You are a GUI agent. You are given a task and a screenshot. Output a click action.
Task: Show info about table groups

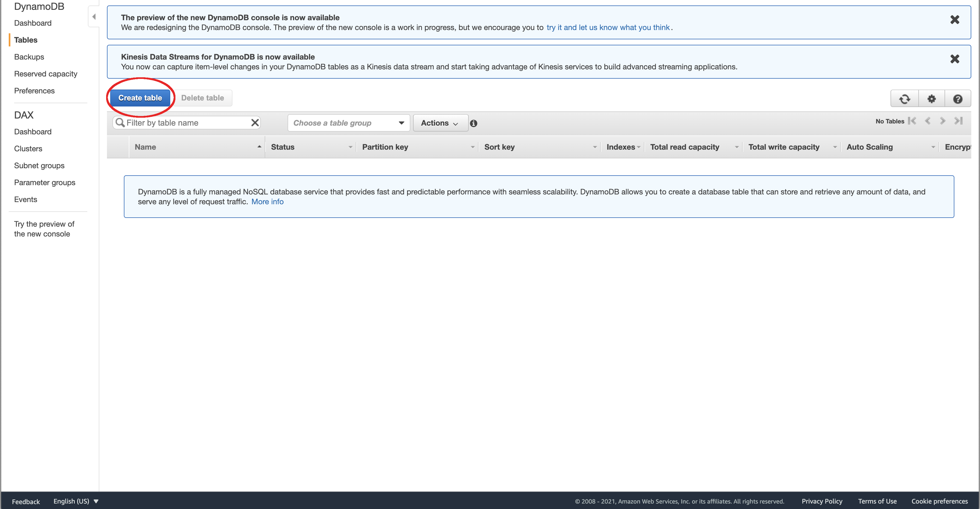click(x=473, y=123)
